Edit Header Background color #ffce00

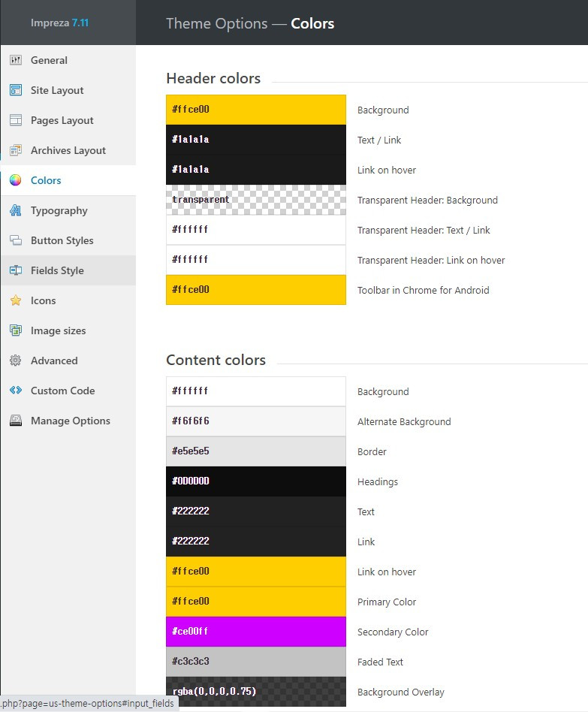pyautogui.click(x=256, y=110)
